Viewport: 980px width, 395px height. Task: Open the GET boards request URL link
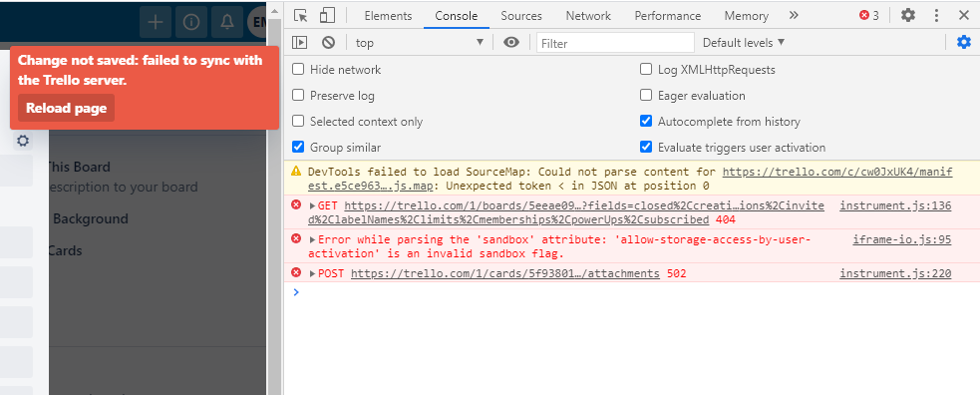pyautogui.click(x=566, y=212)
